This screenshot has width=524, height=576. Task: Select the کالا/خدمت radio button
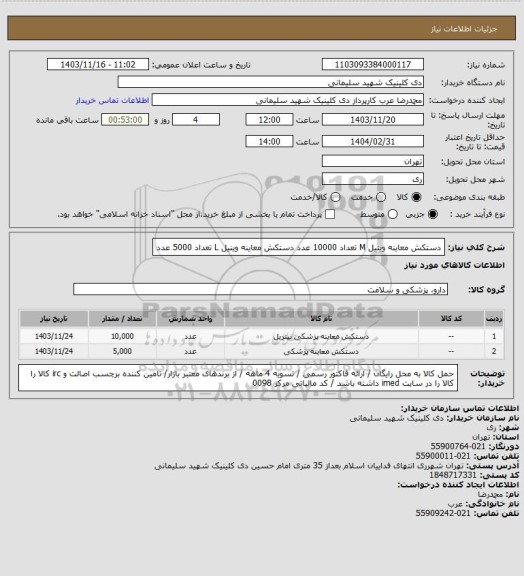(335, 197)
